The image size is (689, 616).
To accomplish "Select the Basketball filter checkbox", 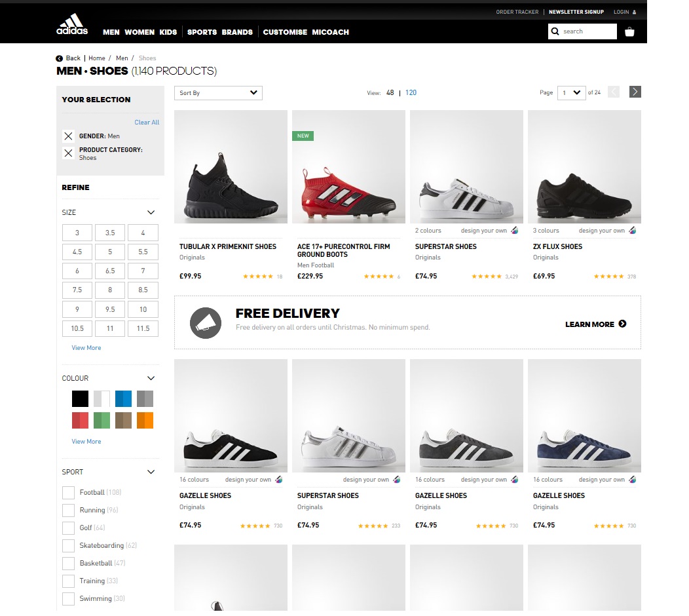I will 68,563.
